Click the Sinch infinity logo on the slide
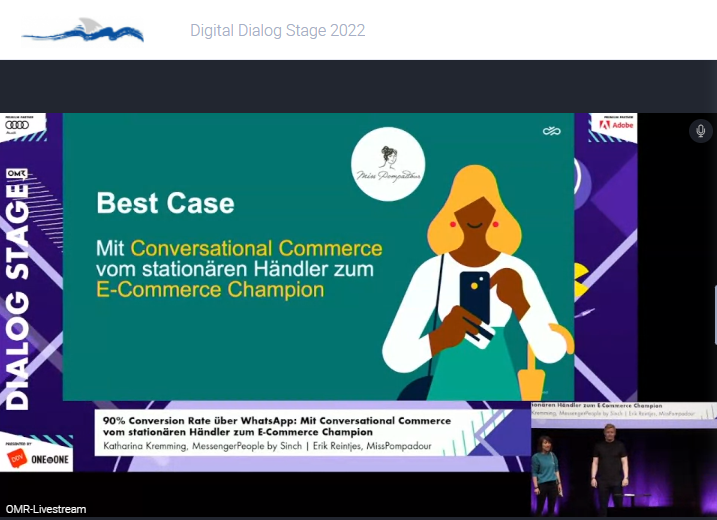This screenshot has height=520, width=717. [x=551, y=131]
